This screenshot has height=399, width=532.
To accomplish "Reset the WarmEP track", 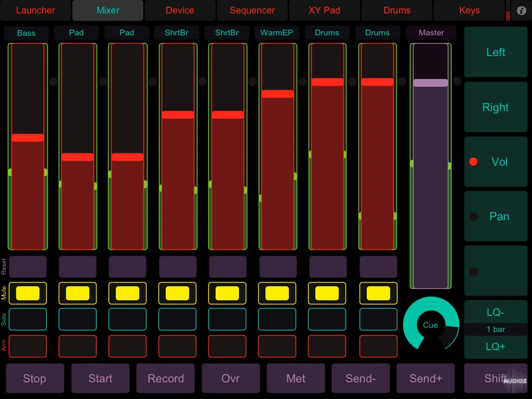I will tap(278, 267).
